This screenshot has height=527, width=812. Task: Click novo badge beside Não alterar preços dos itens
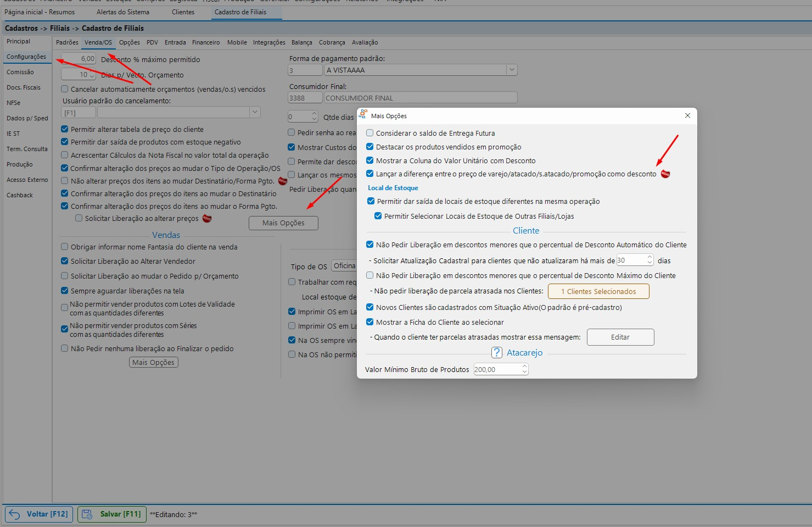[x=282, y=181]
